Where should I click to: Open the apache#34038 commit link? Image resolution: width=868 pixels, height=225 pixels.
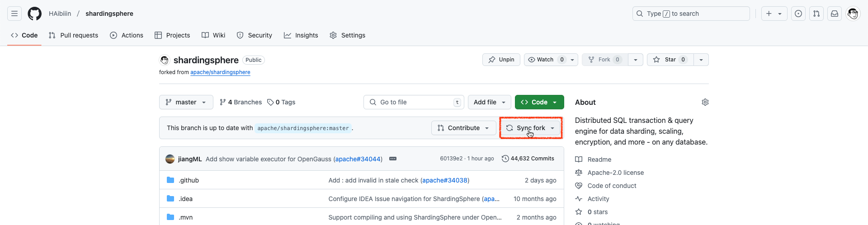point(445,180)
